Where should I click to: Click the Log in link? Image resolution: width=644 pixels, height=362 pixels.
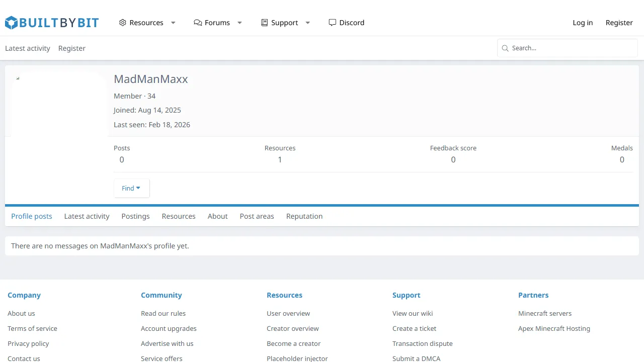[x=583, y=23]
